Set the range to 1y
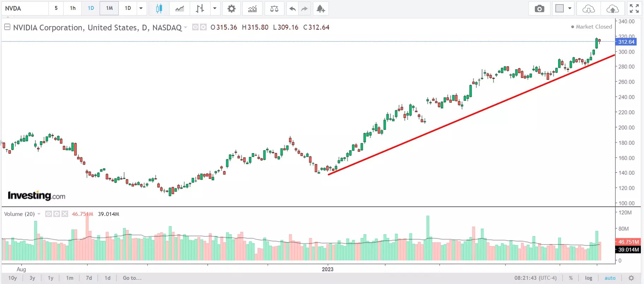This screenshot has width=644, height=284. click(51, 278)
